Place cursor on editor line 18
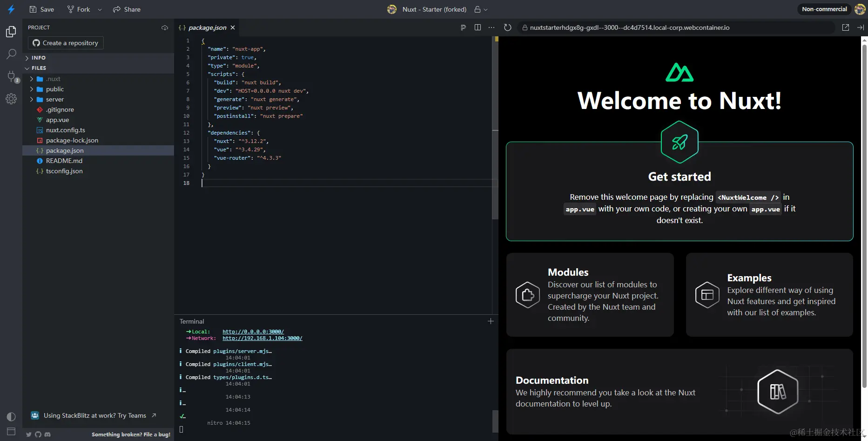The width and height of the screenshot is (868, 441). pos(347,183)
